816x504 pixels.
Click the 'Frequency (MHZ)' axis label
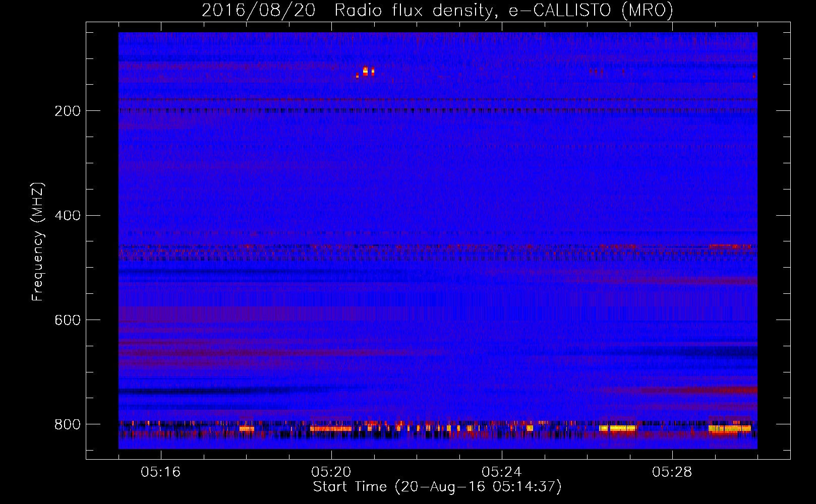click(38, 242)
